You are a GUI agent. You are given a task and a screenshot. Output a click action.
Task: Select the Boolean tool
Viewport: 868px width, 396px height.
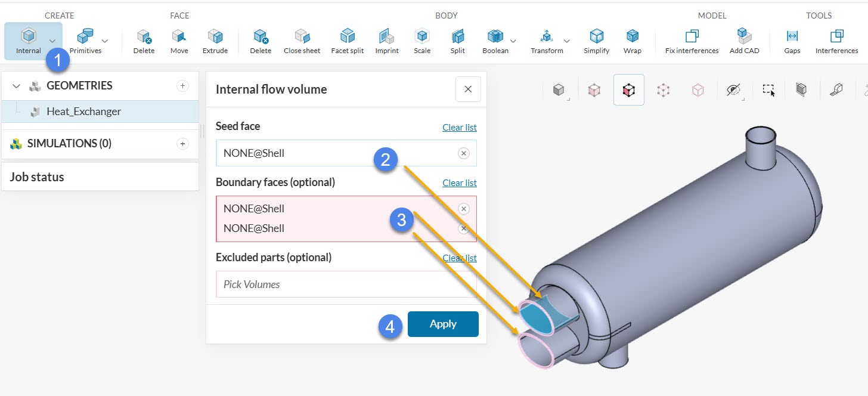495,41
